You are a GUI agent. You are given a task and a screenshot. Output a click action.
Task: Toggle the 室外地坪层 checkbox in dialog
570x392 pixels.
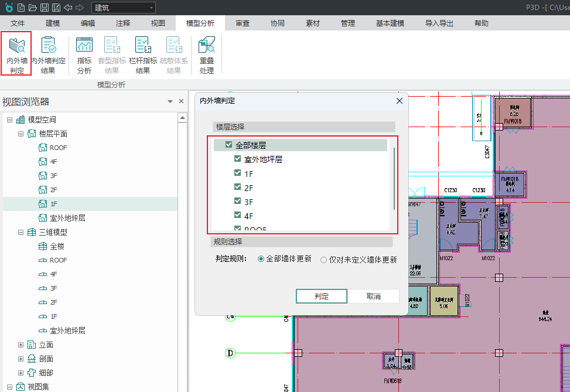(x=238, y=159)
